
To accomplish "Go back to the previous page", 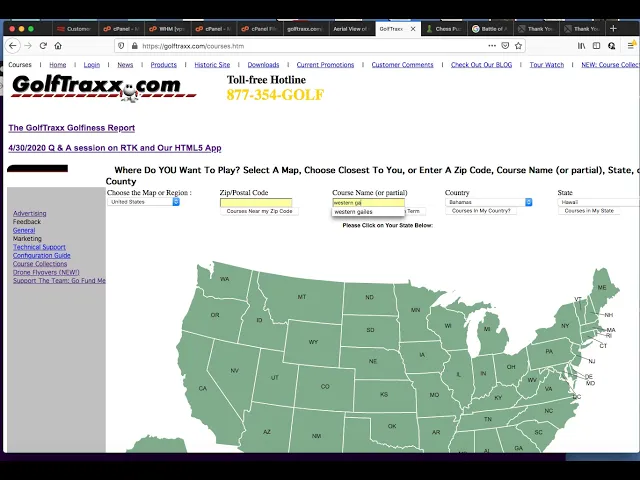I will point(13,46).
